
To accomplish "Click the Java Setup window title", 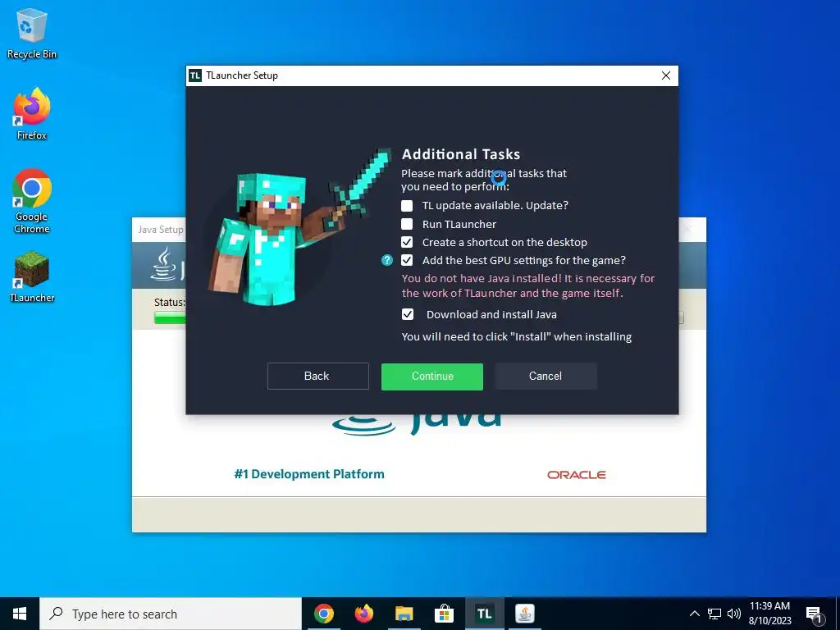I will pos(161,230).
